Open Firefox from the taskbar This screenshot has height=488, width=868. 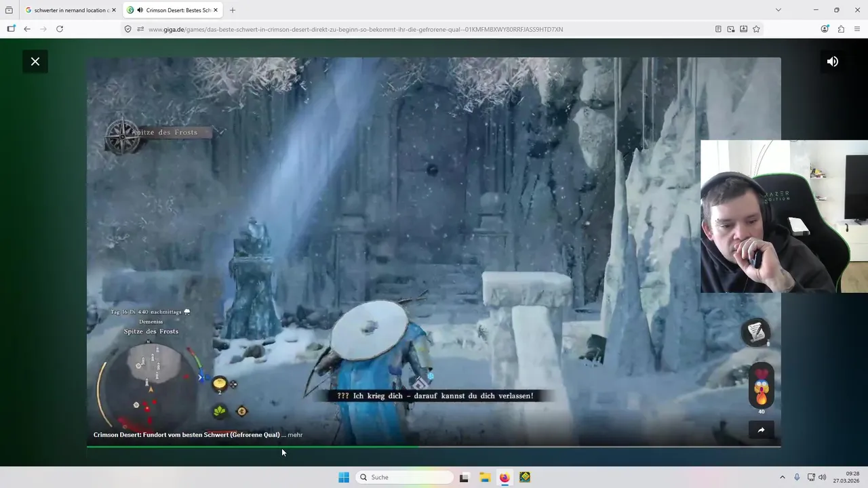coord(505,477)
